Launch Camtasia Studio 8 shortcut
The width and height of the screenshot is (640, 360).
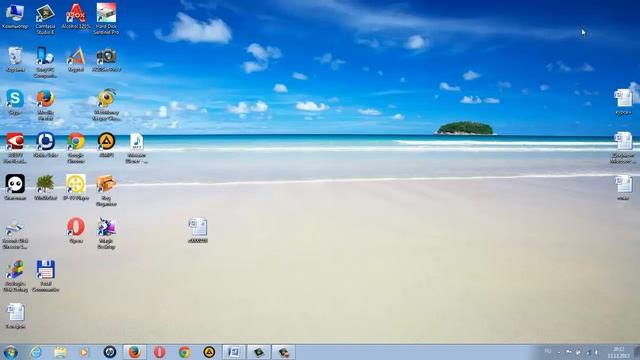(45, 19)
